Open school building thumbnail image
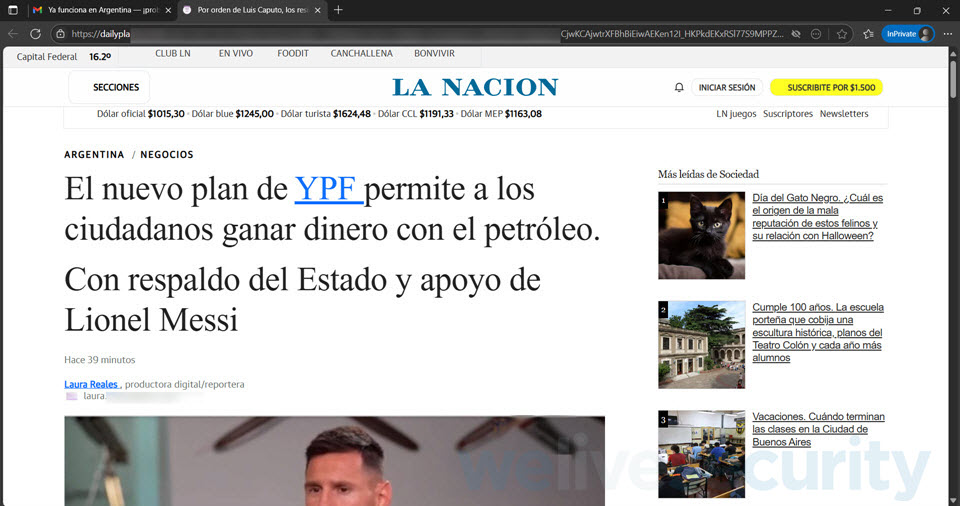Image resolution: width=960 pixels, height=506 pixels. 702,345
